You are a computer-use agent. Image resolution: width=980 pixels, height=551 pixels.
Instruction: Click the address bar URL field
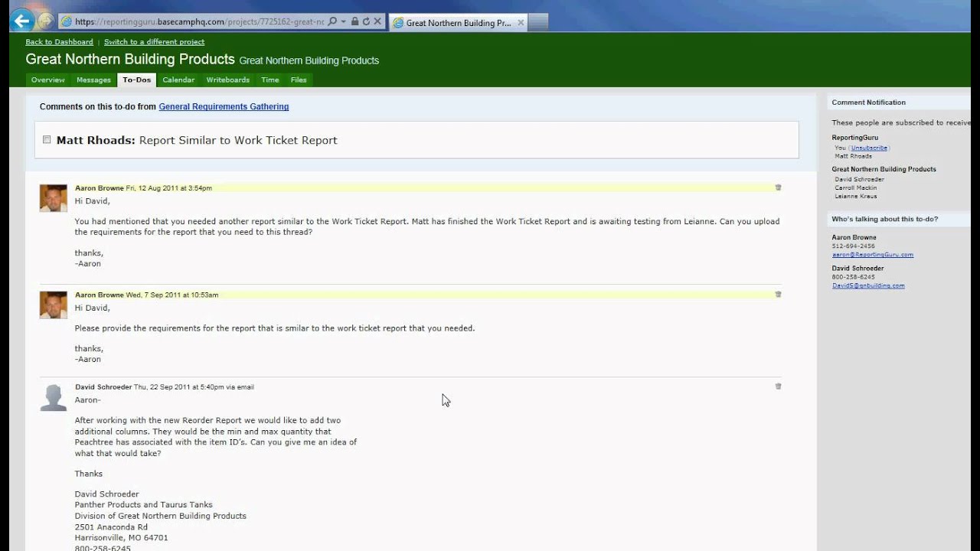coord(199,22)
